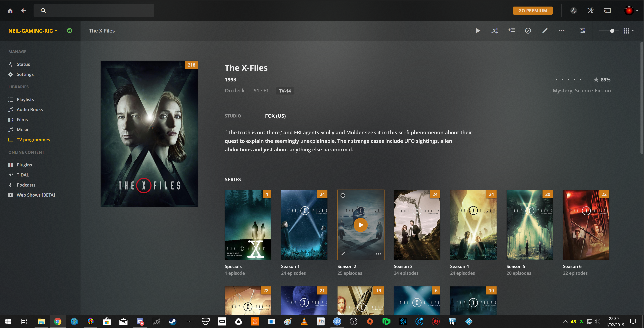The height and width of the screenshot is (328, 644).
Task: Open the Audio Books library
Action: [30, 109]
